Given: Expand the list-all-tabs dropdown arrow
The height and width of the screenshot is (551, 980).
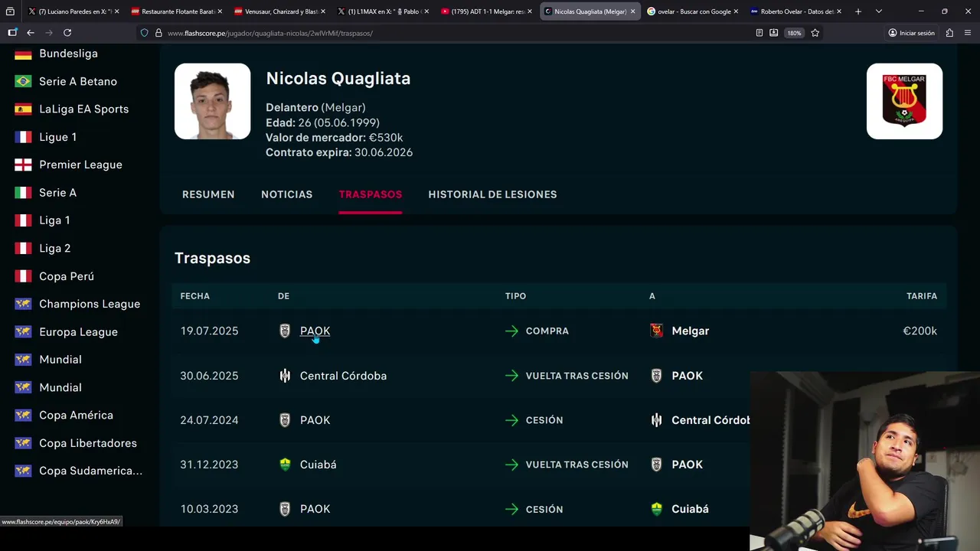Looking at the screenshot, I should (x=878, y=11).
